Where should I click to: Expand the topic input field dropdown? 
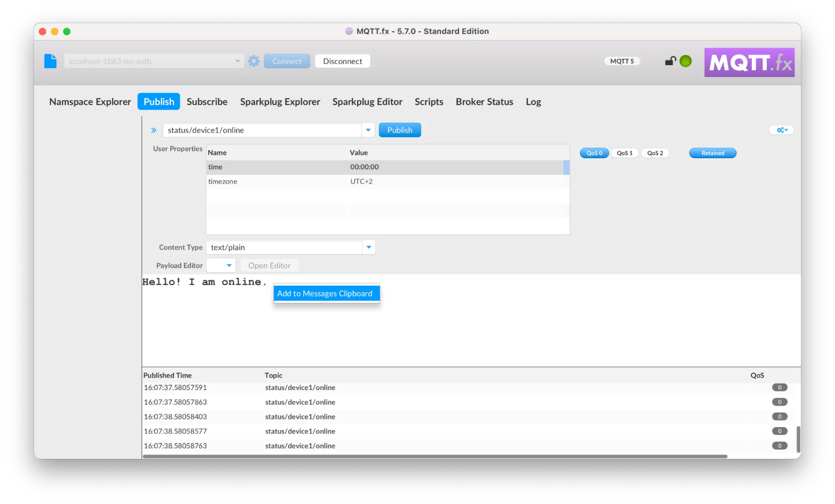369,130
